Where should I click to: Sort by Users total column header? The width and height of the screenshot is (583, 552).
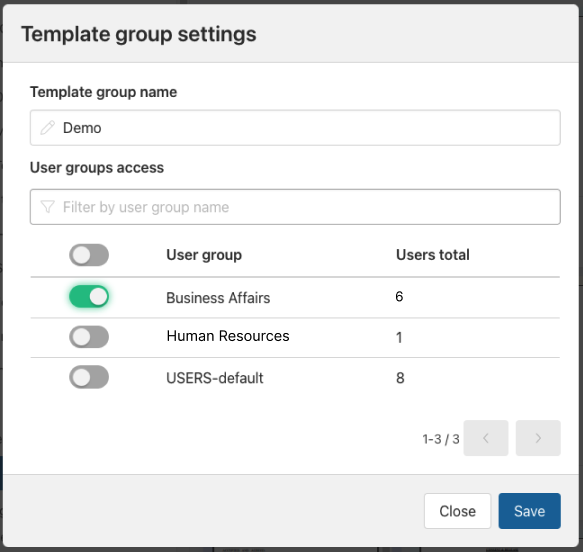(x=433, y=255)
